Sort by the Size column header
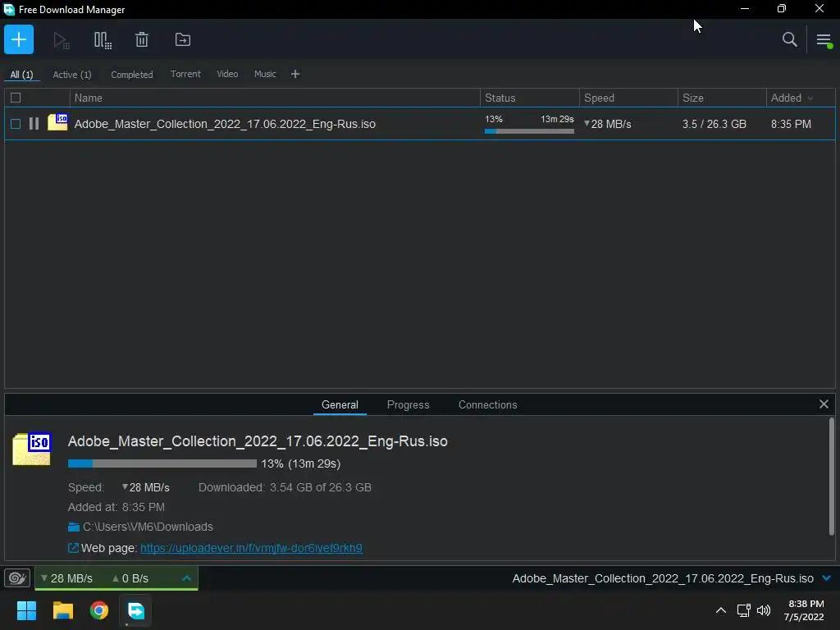Image resolution: width=840 pixels, height=630 pixels. (x=722, y=98)
